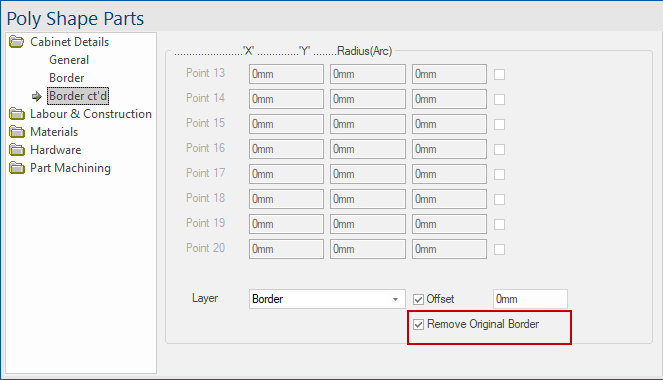Open the Border page in the tree
The width and height of the screenshot is (663, 380).
(x=66, y=78)
